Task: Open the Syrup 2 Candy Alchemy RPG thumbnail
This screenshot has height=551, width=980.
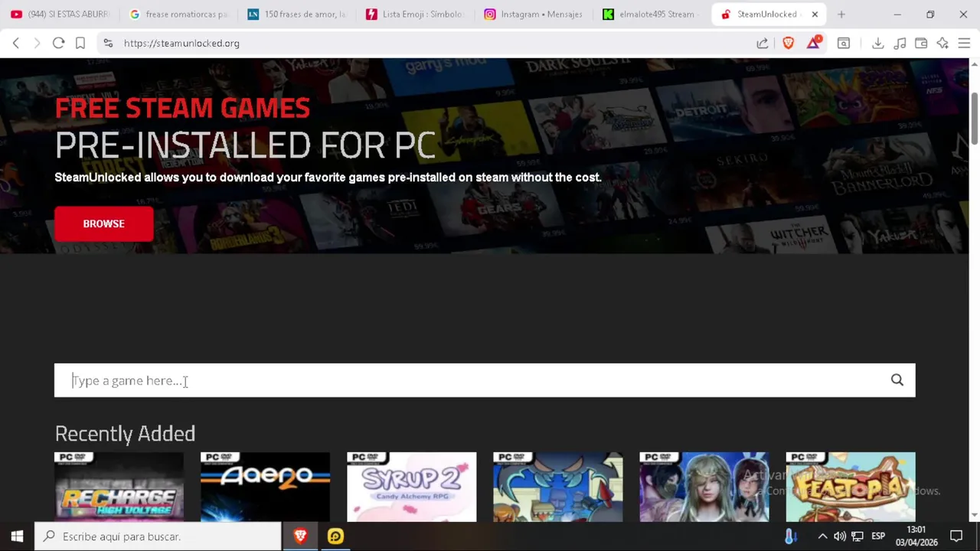Action: tap(411, 487)
